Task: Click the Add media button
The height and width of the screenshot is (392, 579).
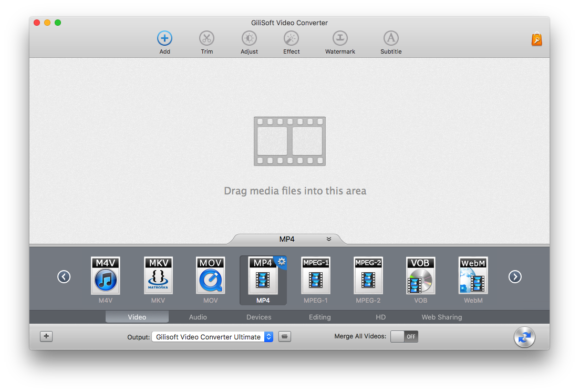Action: (x=164, y=43)
